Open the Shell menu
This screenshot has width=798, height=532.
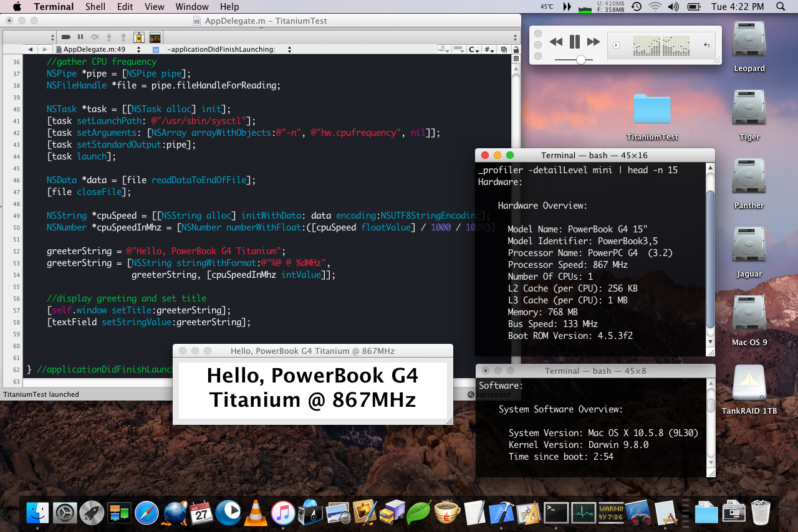click(95, 7)
